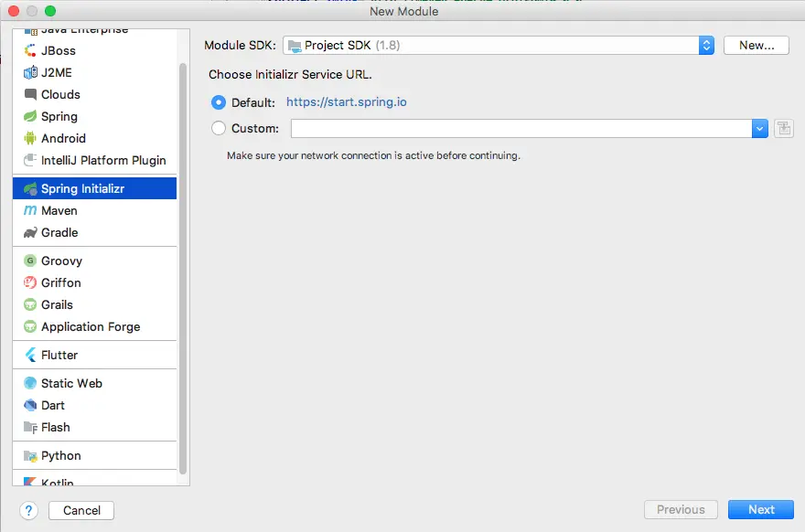
Task: Click the Griffon icon
Action: (x=30, y=282)
